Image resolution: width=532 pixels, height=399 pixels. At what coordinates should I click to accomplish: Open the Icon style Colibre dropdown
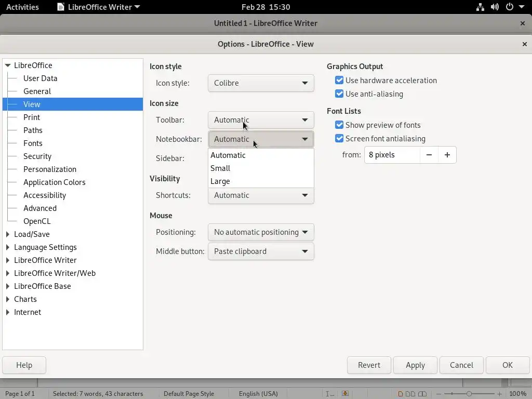tap(261, 83)
